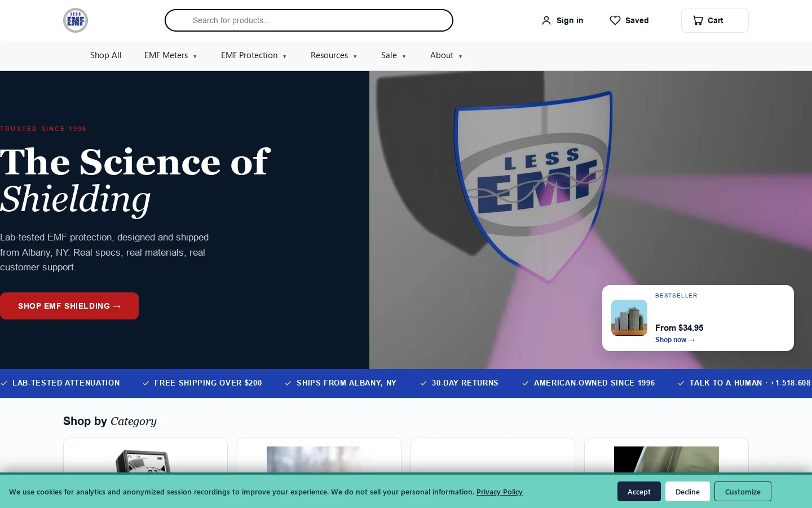Screen dimensions: 812x508
Task: Click the Free Shipping Over $200 checkmark
Action: 146,383
